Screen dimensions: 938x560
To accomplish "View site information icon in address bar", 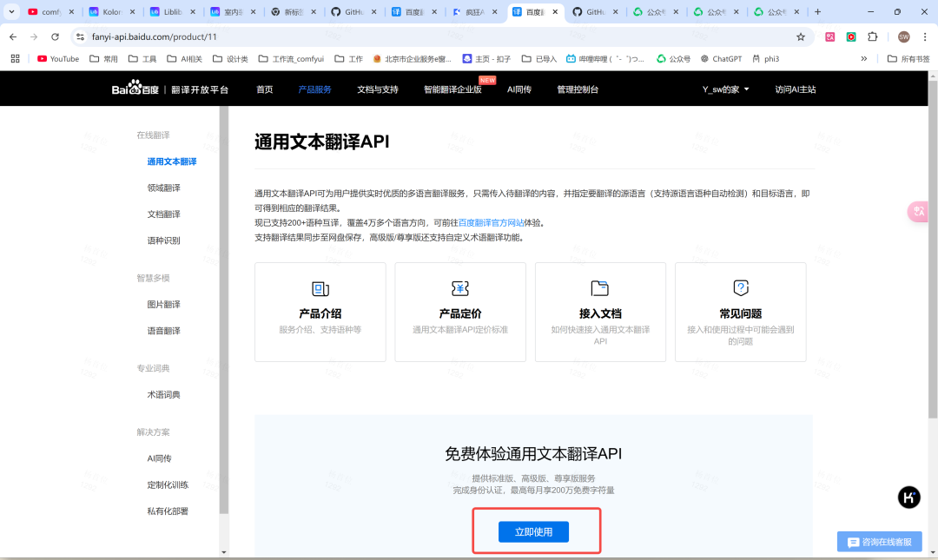I will 80,37.
